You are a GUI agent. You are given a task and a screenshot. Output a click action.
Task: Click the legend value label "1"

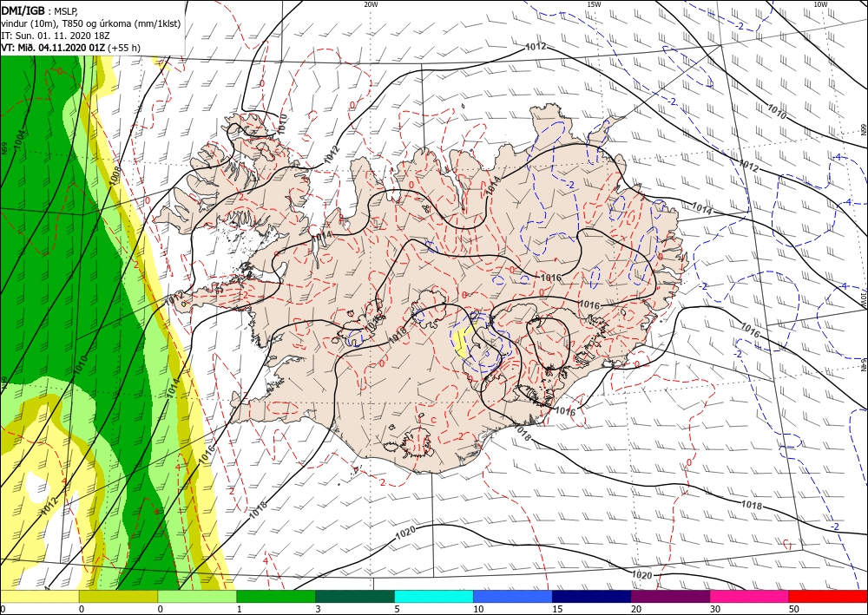(x=239, y=609)
